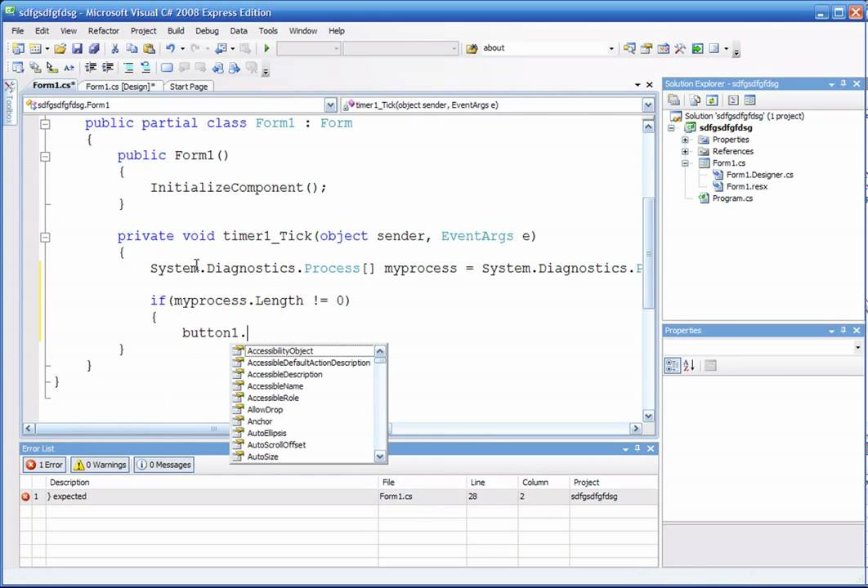
Task: Collapse the Form1 class code region
Action: pos(46,124)
